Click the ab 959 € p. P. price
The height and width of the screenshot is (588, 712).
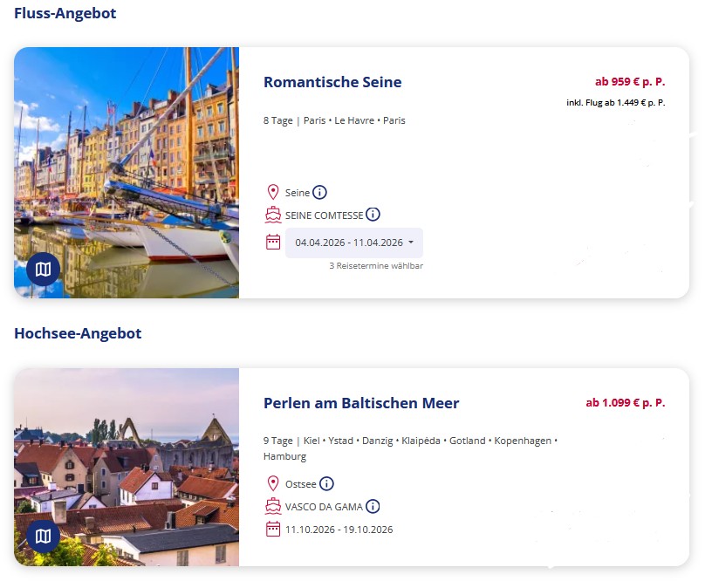[x=630, y=82]
